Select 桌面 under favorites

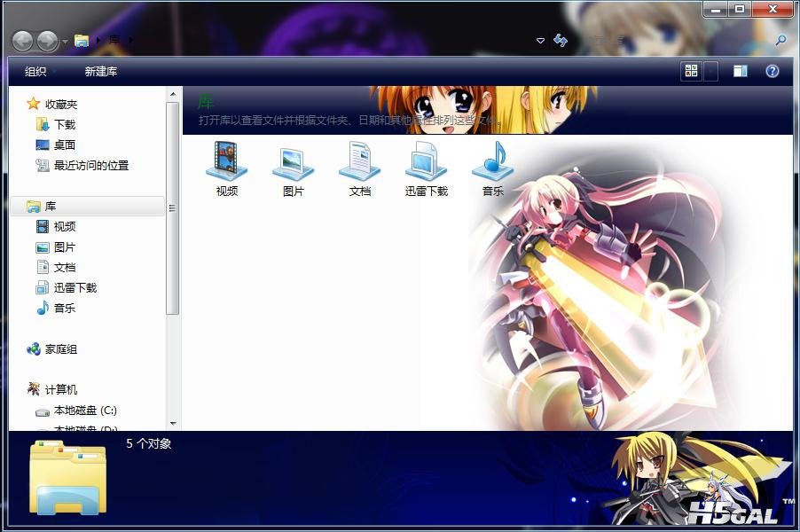(x=65, y=145)
